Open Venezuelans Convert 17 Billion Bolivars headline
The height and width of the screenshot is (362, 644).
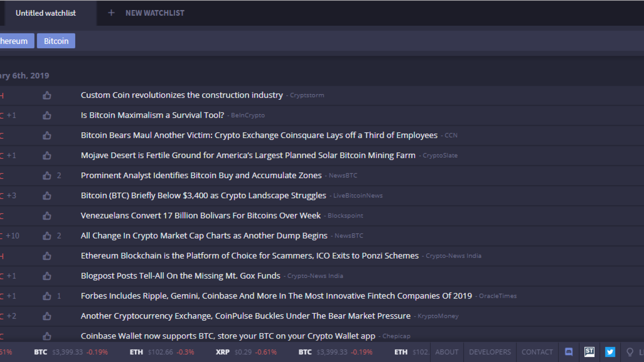[x=201, y=216]
